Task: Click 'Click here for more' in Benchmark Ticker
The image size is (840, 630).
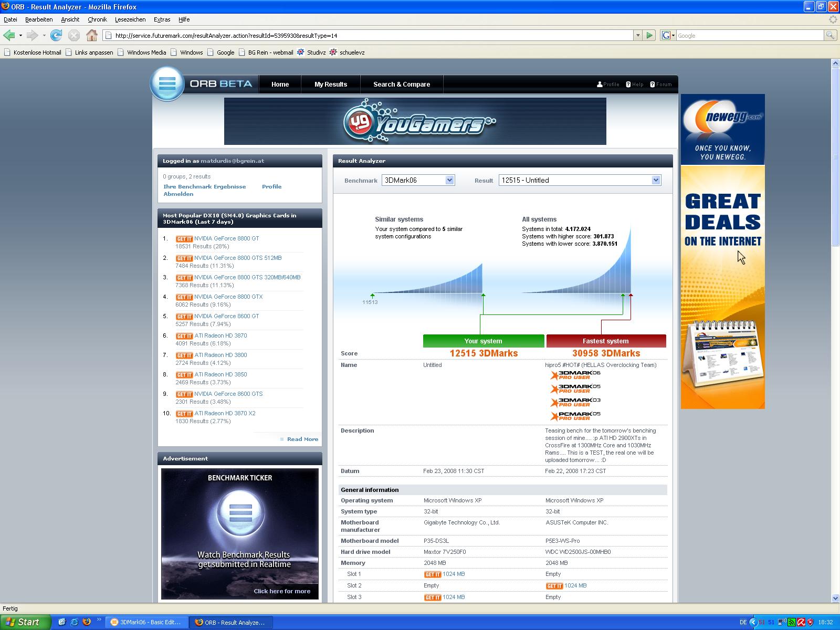Action: 282,591
